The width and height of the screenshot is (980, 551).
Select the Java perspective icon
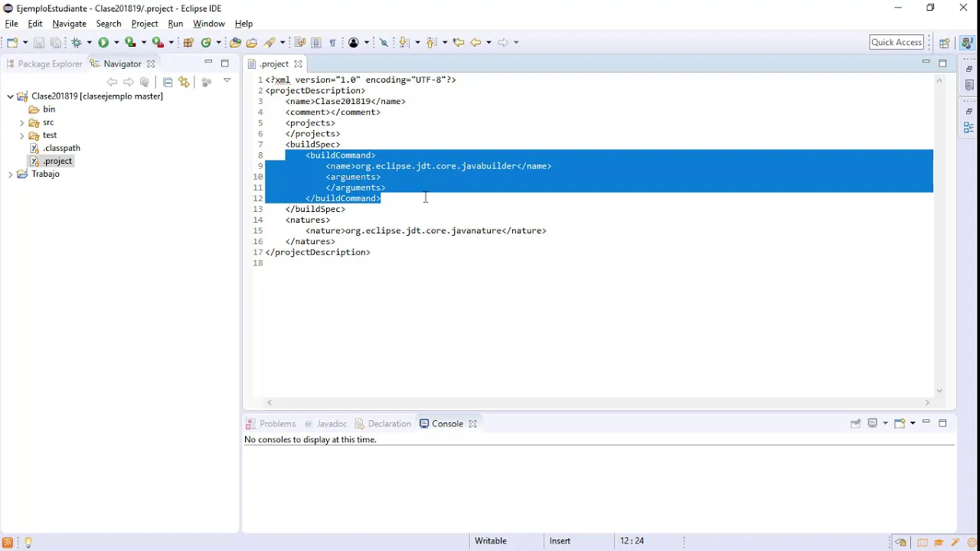(968, 43)
